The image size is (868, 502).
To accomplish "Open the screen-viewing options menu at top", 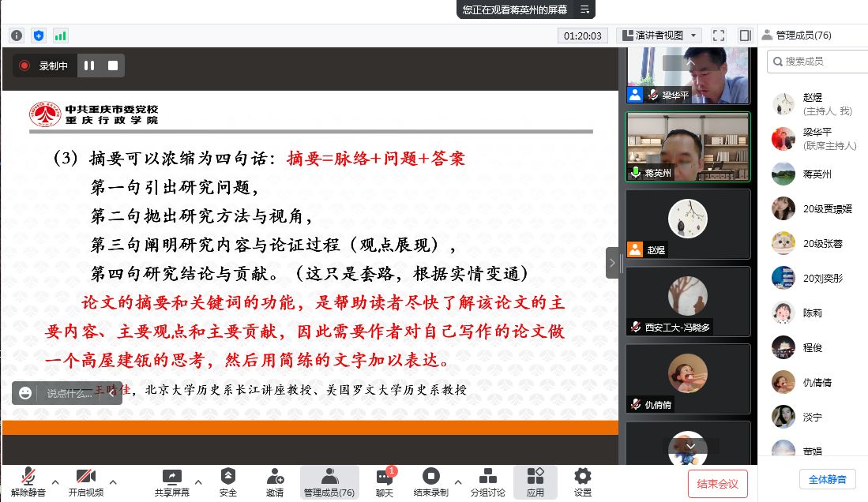I will [x=584, y=9].
